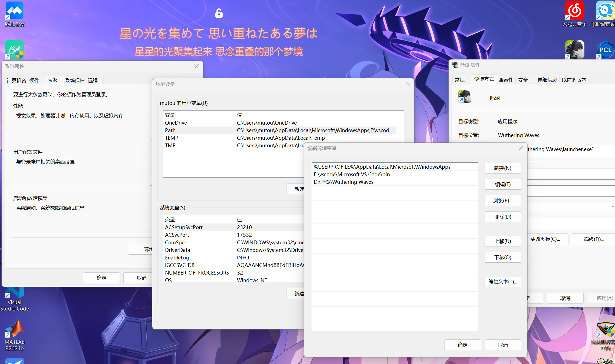Click the 新建(N) button
The height and width of the screenshot is (364, 615).
point(502,168)
